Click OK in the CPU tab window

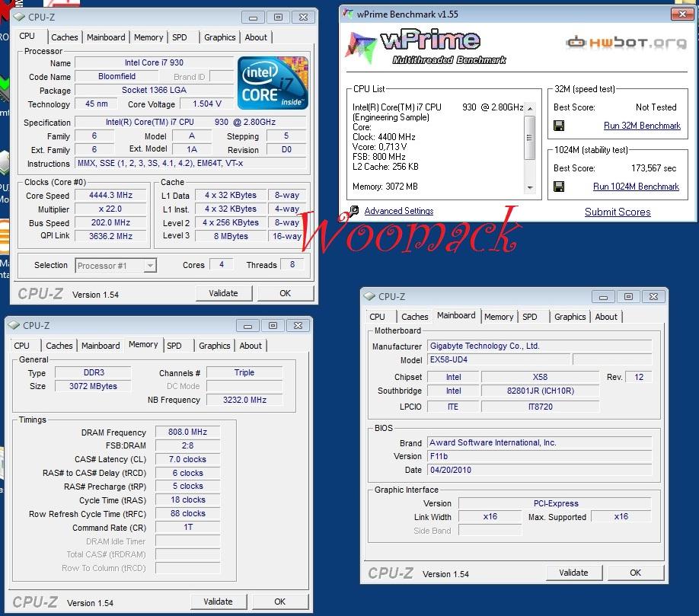(x=286, y=293)
